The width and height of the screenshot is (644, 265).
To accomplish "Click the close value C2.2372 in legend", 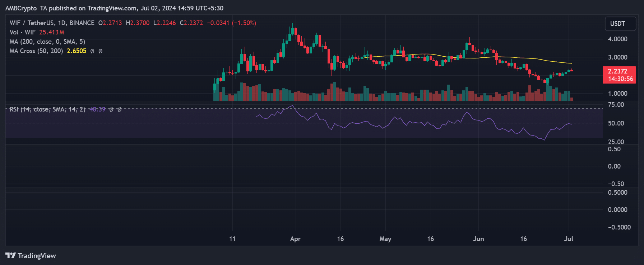I will (x=191, y=23).
